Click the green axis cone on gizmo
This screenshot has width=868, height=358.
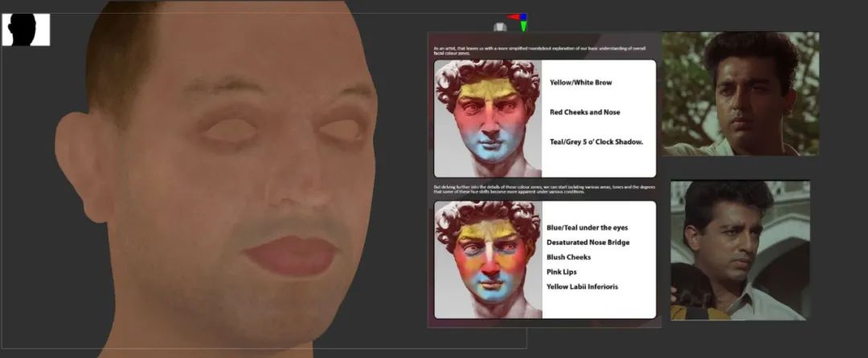click(524, 26)
